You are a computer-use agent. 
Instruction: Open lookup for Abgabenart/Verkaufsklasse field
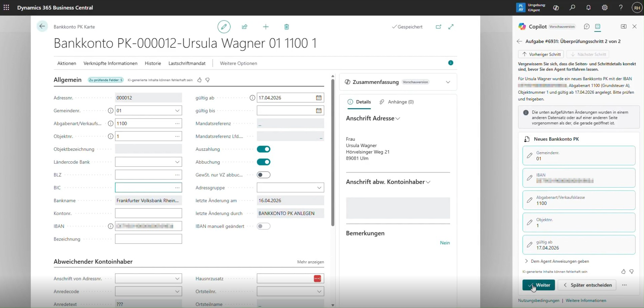(177, 124)
